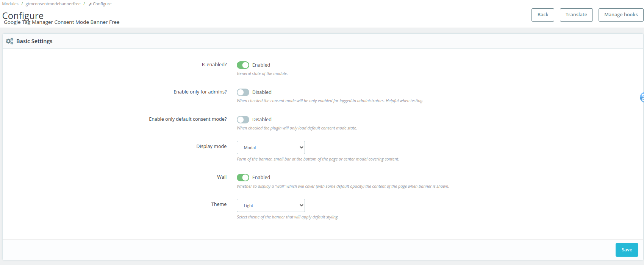Open the gtmconsentmodebannerfree breadcrumb link
644x265 pixels.
[x=53, y=4]
